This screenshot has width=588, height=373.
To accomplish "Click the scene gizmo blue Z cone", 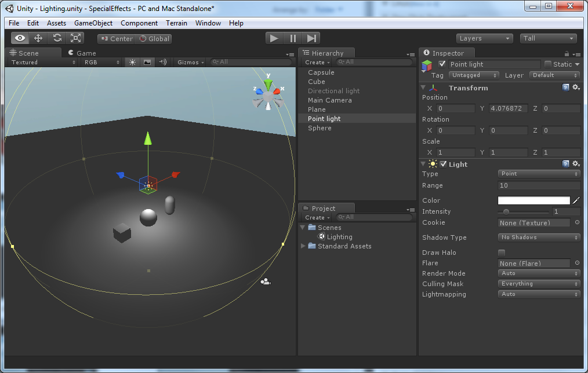I will coord(259,91).
